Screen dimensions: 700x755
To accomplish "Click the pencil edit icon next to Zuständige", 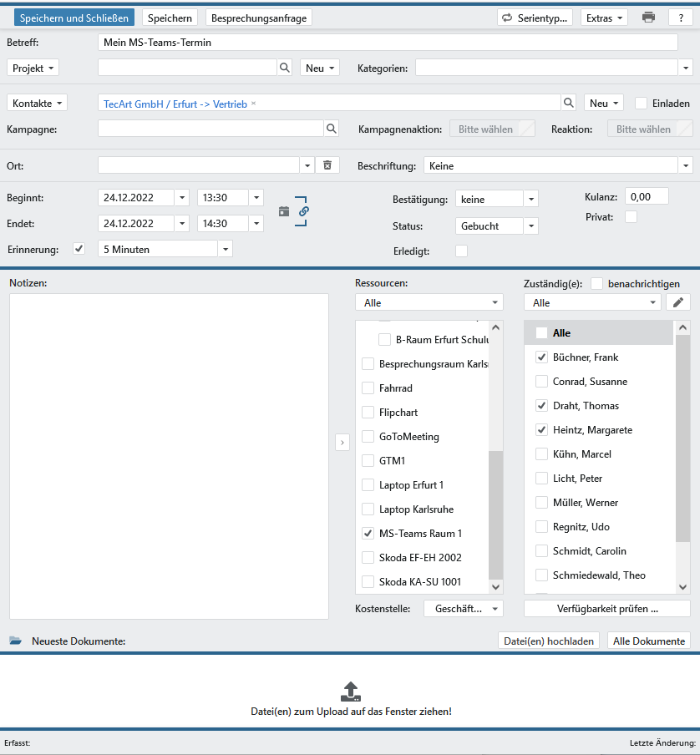I will [678, 302].
